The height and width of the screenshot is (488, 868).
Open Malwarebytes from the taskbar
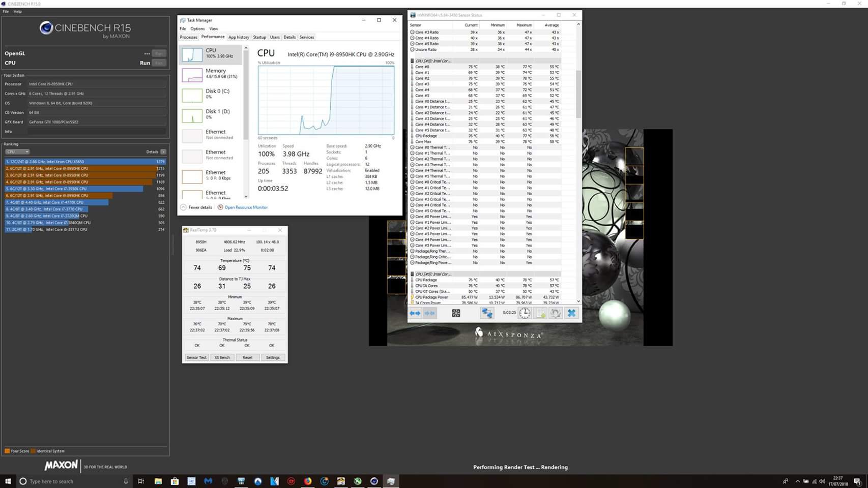click(208, 481)
